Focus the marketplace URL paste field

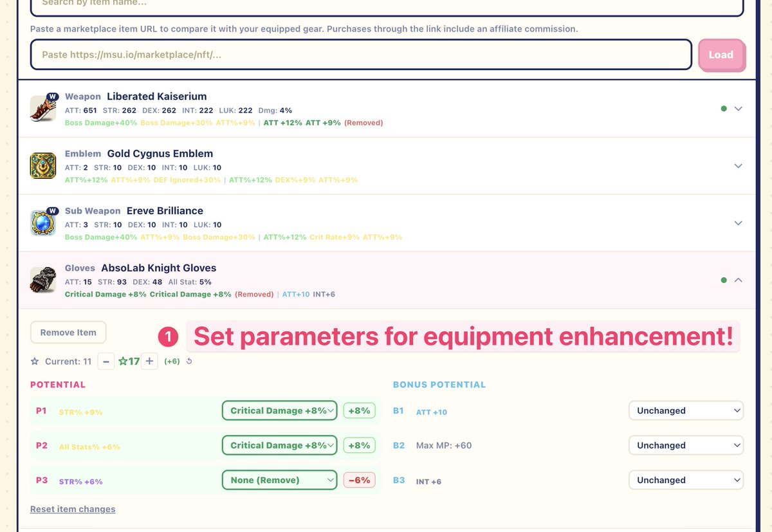pyautogui.click(x=361, y=55)
